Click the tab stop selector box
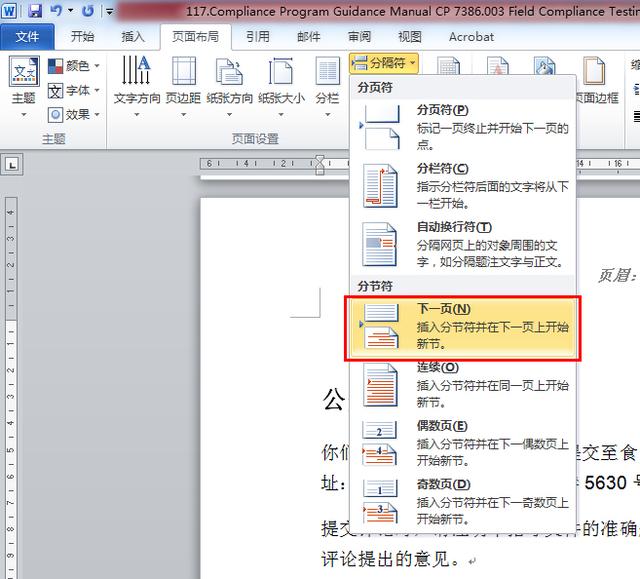 12,165
